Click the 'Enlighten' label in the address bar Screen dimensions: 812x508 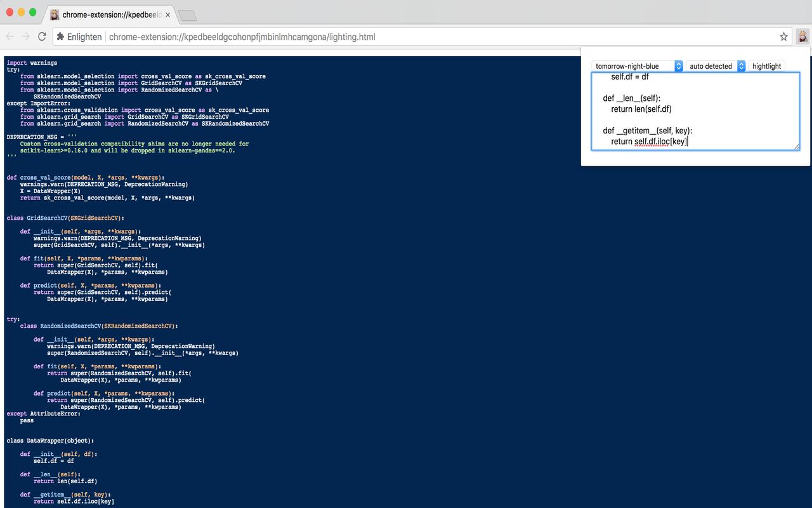pos(84,37)
